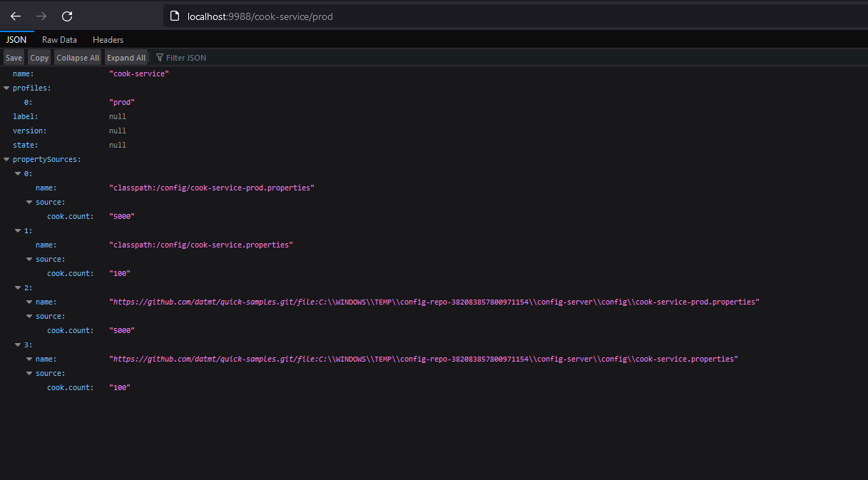Click the address bar URL
The image size is (868, 480).
260,16
